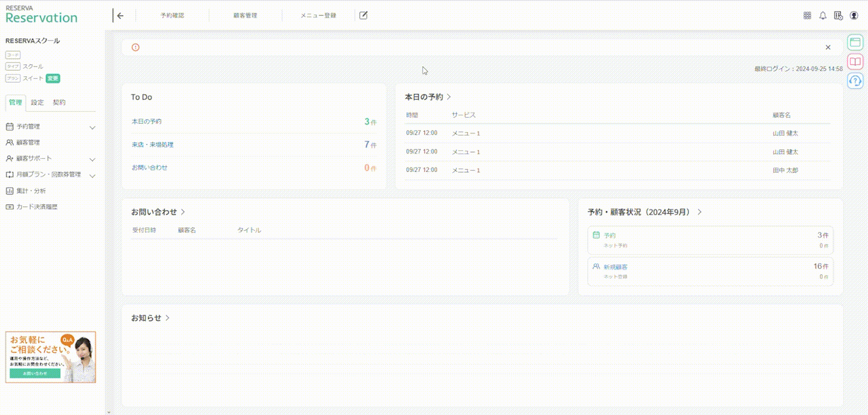Screen dimensions: 868x415
Task: Click the chart icon beside 集計・分析
Action: [10, 191]
